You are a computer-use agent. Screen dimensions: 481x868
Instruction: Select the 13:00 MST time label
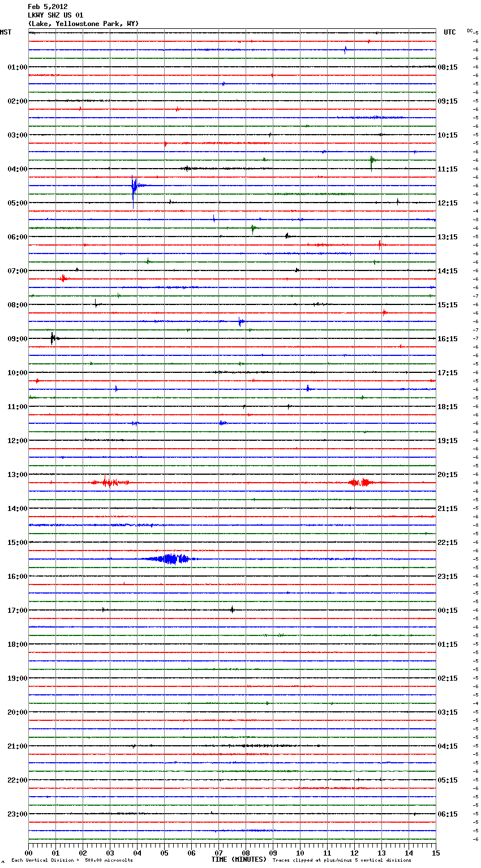click(x=17, y=475)
